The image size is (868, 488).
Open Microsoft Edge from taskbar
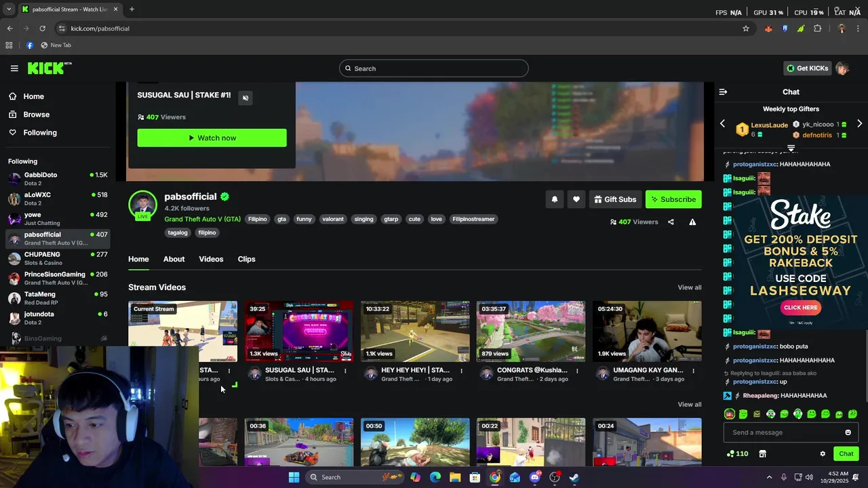pos(435,477)
